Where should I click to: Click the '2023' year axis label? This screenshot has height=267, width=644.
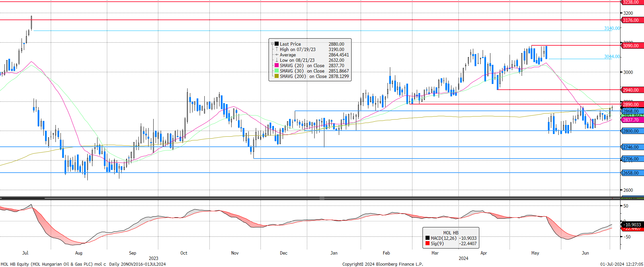coord(154,258)
